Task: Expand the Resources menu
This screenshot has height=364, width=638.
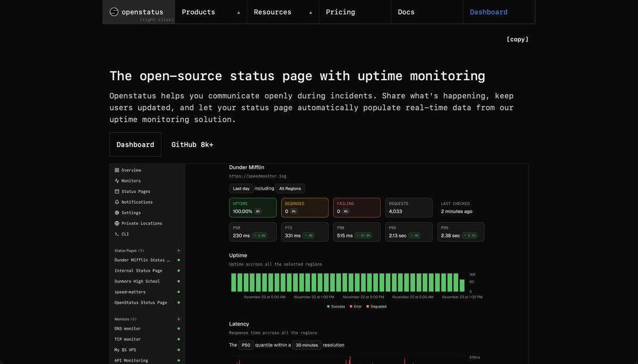Action: point(283,12)
